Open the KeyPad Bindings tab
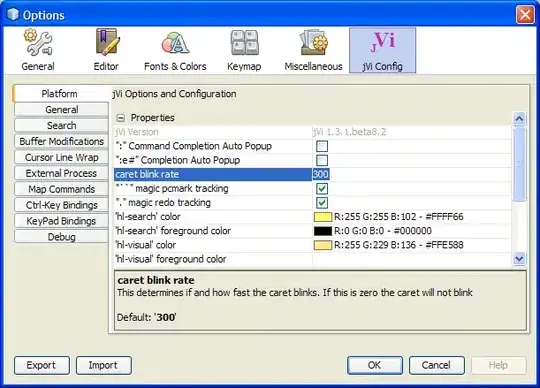540x388 pixels. tap(61, 221)
